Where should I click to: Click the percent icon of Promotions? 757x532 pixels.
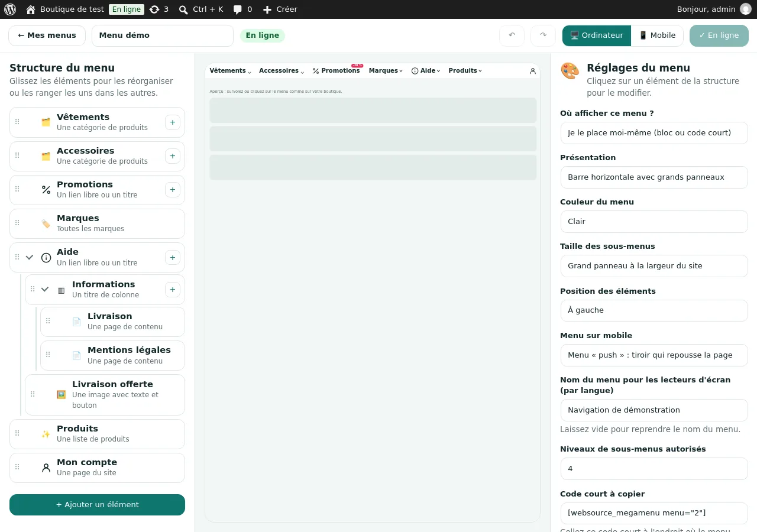(46, 190)
